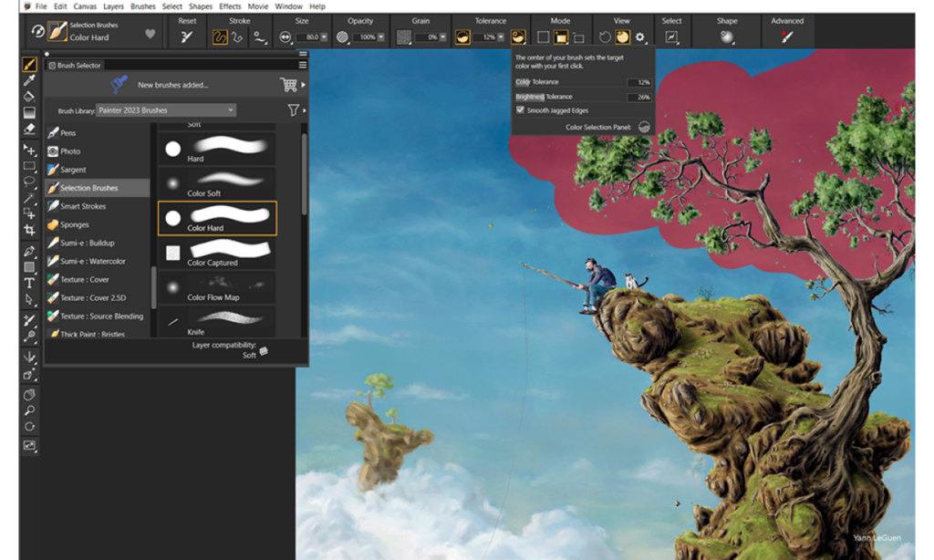Viewport: 934px width, 560px height.
Task: Choose the Color Captured brush variant
Action: point(217,254)
